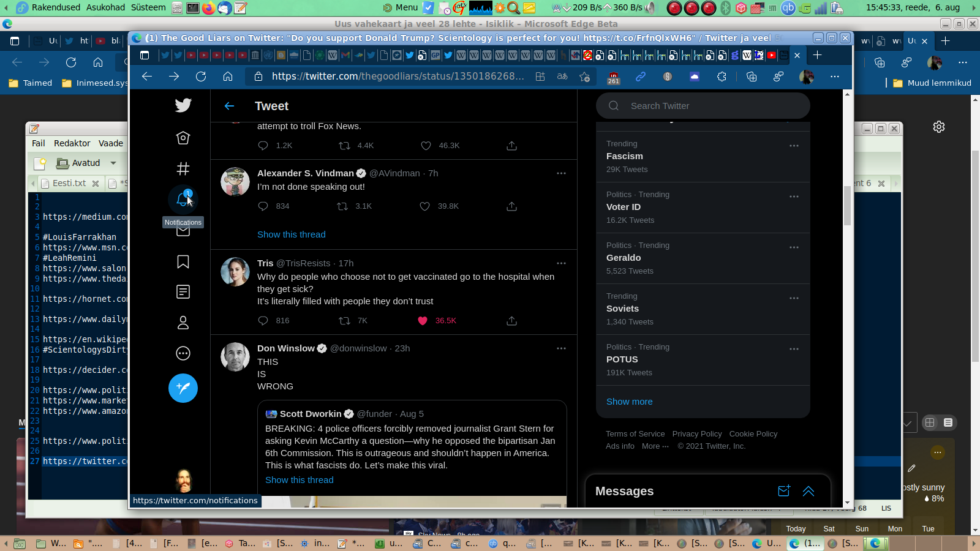
Task: Open Fail menu in text editor
Action: point(39,143)
